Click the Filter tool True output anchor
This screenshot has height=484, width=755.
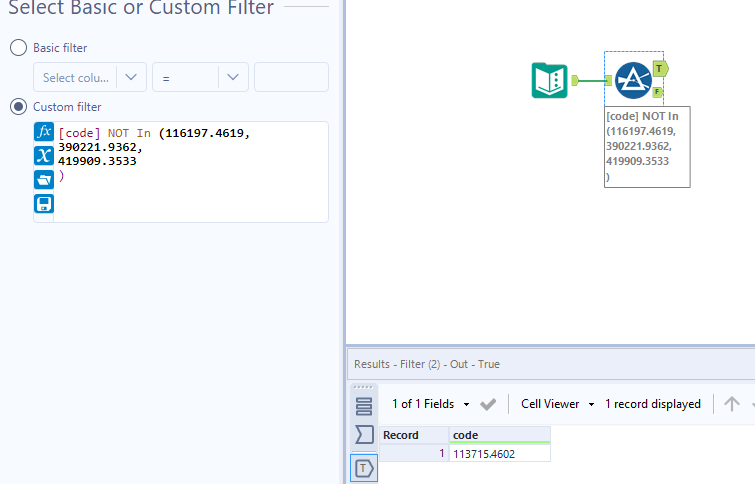(660, 68)
